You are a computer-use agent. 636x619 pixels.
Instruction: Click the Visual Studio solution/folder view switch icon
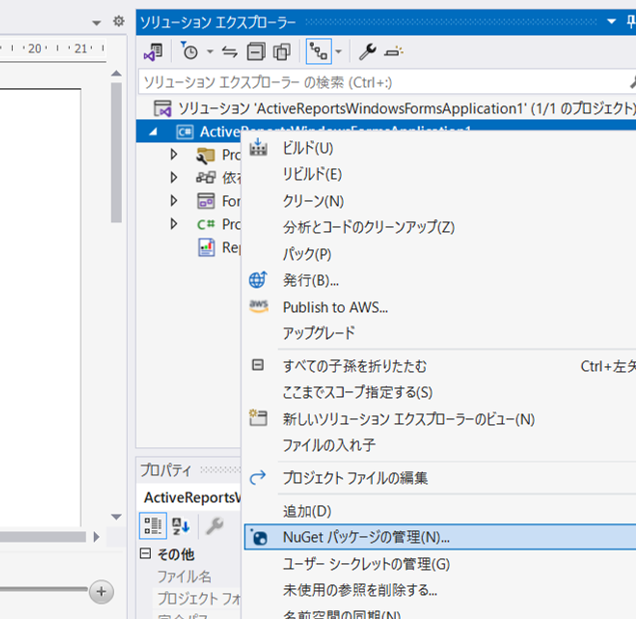point(153,52)
